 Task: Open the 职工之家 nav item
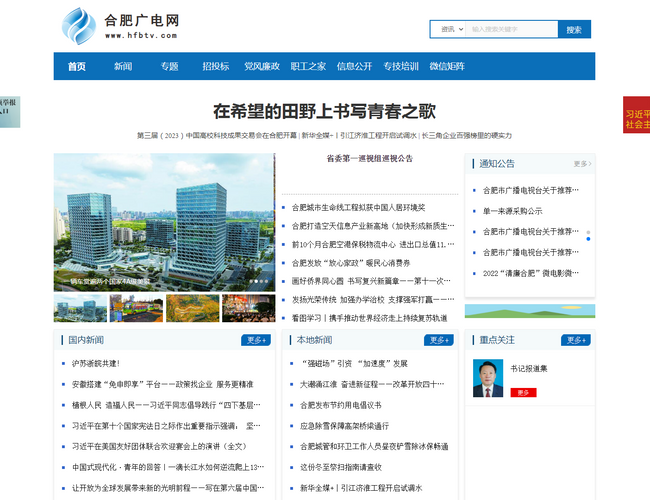tap(308, 66)
